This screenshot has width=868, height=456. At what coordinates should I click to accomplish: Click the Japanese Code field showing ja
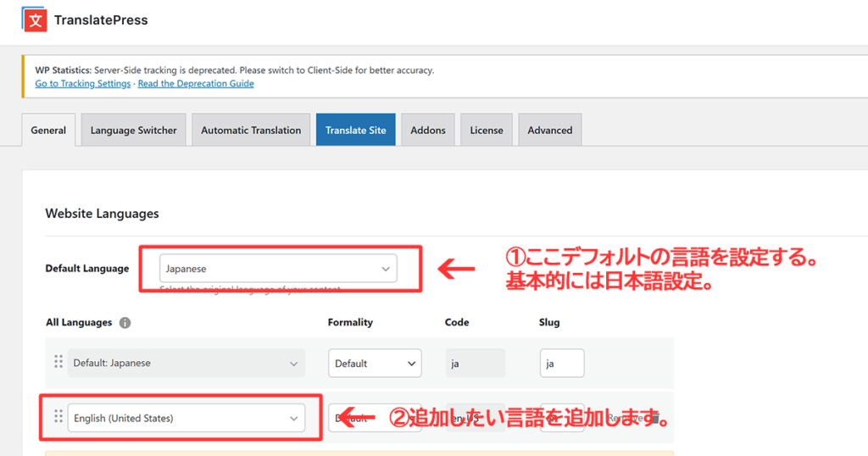(475, 363)
